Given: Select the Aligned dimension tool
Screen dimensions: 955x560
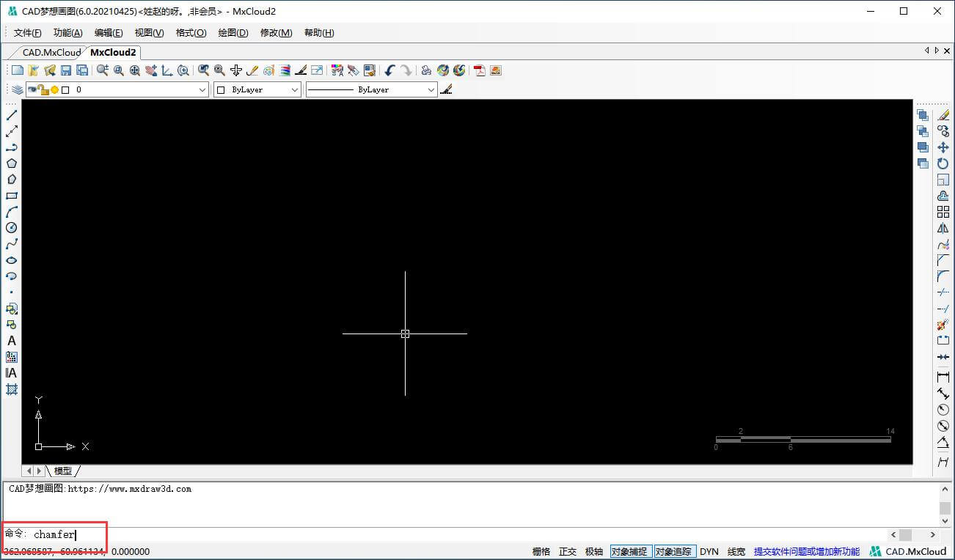Looking at the screenshot, I should click(x=943, y=394).
